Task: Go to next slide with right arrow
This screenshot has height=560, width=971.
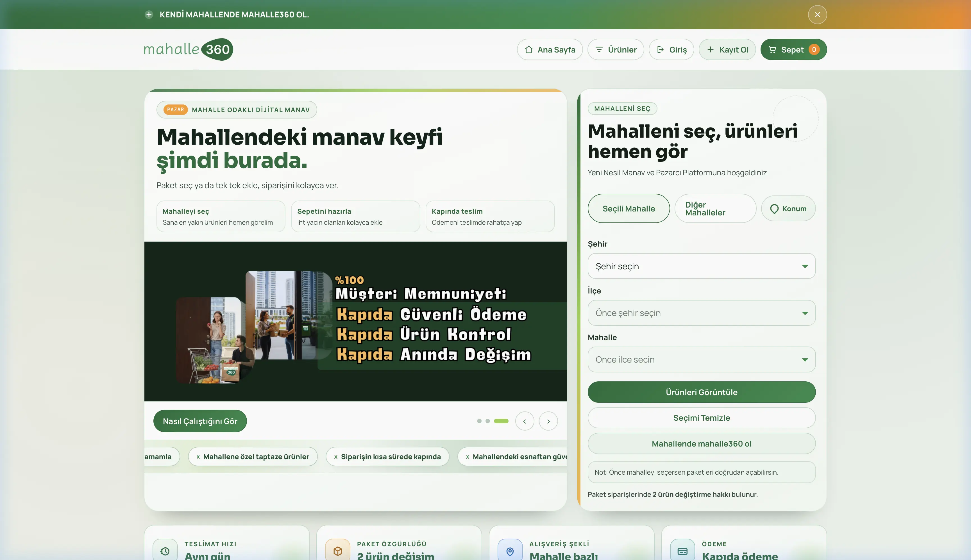Action: (549, 421)
